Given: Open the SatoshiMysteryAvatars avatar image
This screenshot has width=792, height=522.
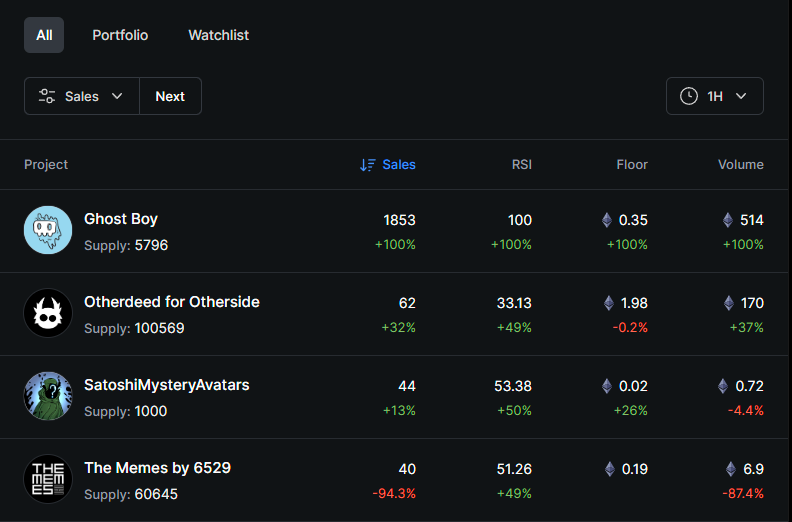Looking at the screenshot, I should (48, 396).
